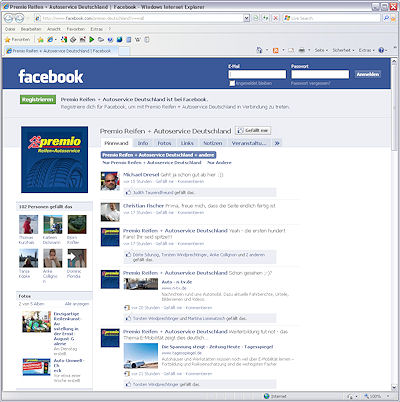Print page using the printer icon
The width and height of the screenshot is (400, 402).
(x=302, y=50)
